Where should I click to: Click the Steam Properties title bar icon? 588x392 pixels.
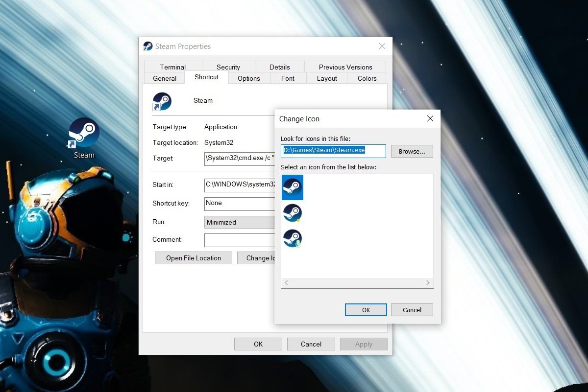click(147, 46)
